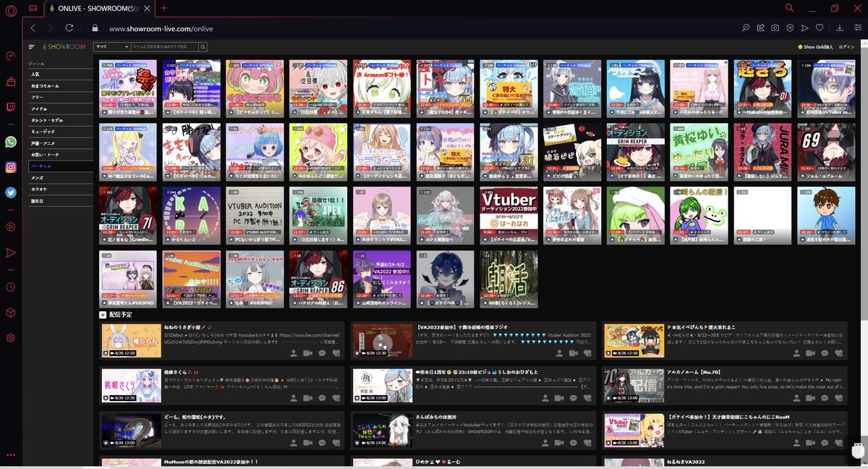Open GX Corner gamepad icon
868x469 pixels.
(x=33, y=8)
